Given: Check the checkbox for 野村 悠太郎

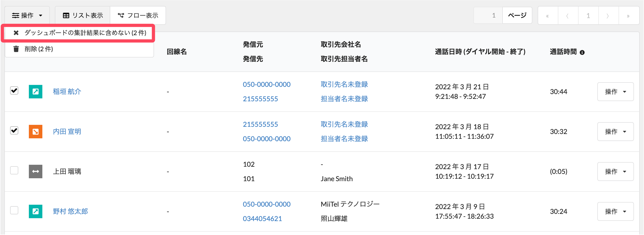Looking at the screenshot, I should (x=14, y=210).
